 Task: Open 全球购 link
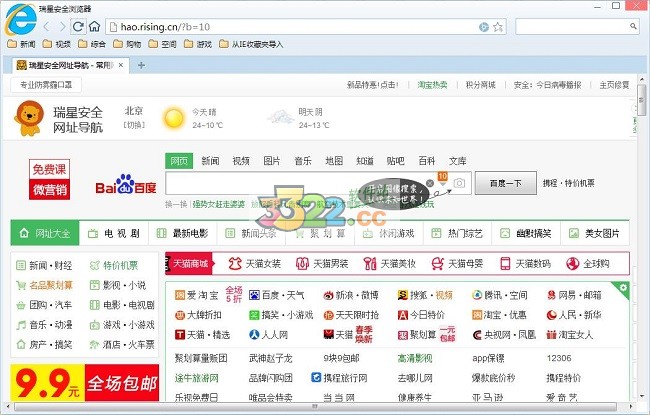click(587, 264)
